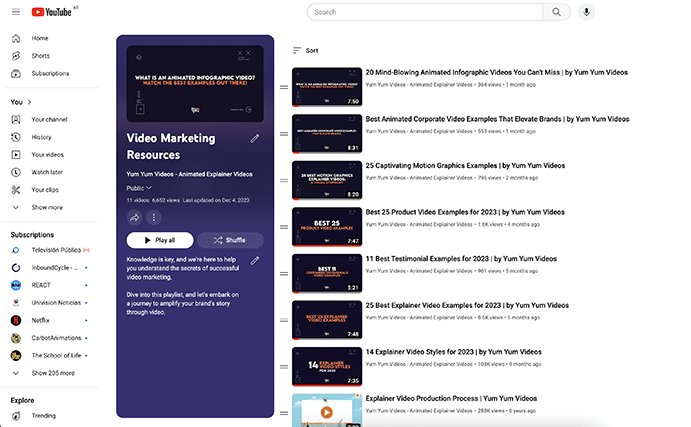This screenshot has height=427, width=691.
Task: Click the YouTube logo
Action: [x=52, y=12]
